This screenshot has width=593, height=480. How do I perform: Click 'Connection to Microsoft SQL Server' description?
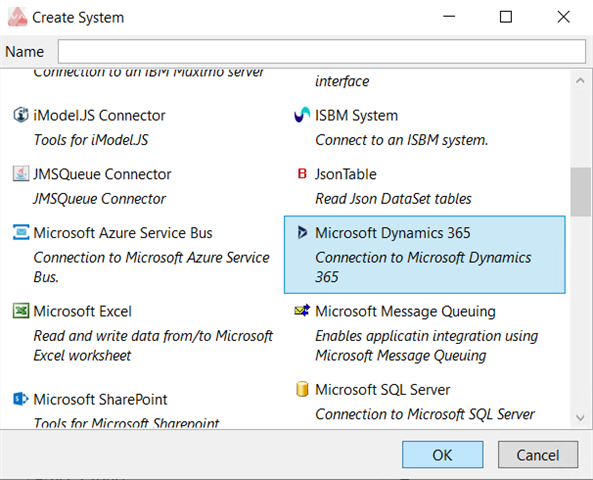pyautogui.click(x=425, y=414)
